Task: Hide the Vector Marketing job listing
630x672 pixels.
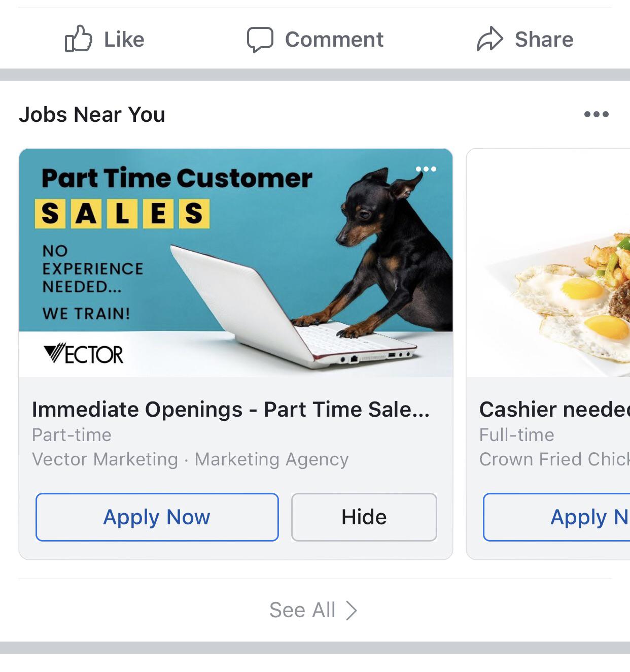Action: [364, 517]
